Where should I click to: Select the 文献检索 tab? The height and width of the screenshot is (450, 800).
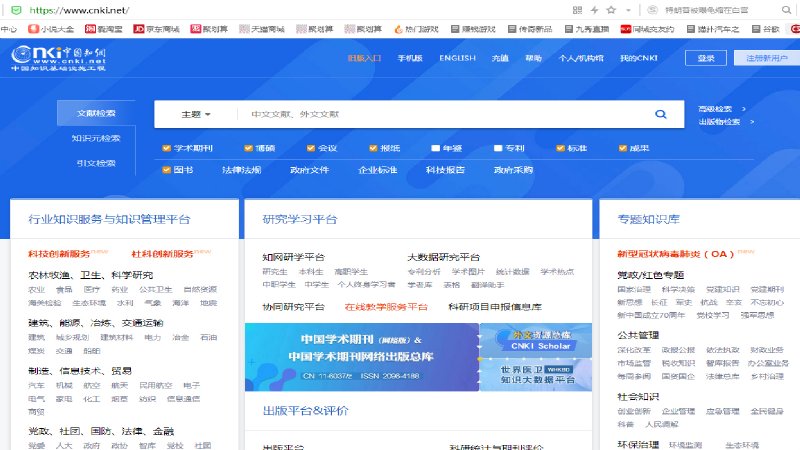click(96, 113)
